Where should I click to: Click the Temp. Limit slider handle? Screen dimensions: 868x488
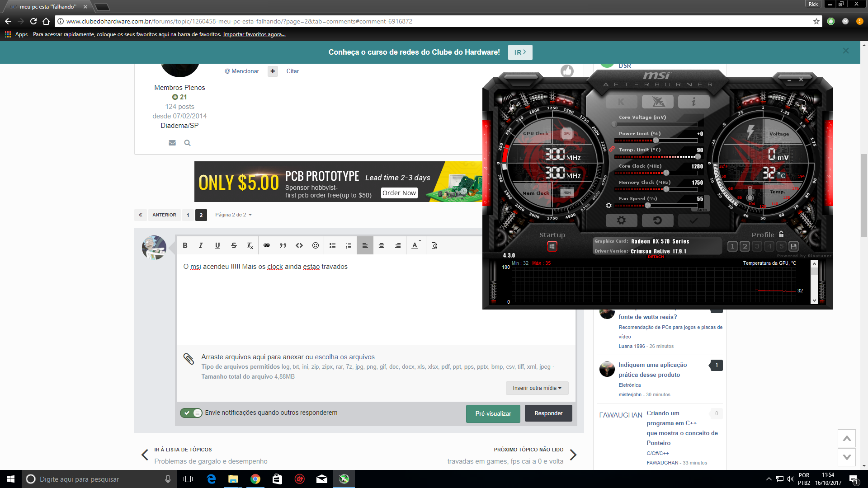(698, 157)
